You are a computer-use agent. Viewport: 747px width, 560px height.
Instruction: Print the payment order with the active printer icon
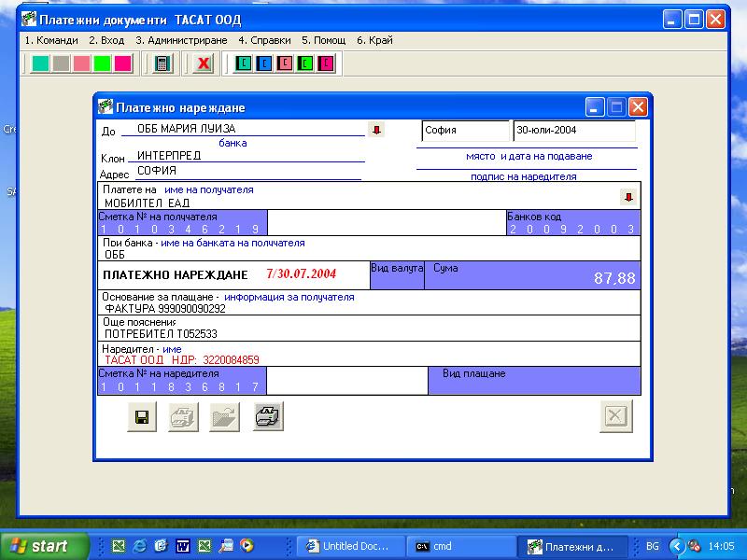268,416
